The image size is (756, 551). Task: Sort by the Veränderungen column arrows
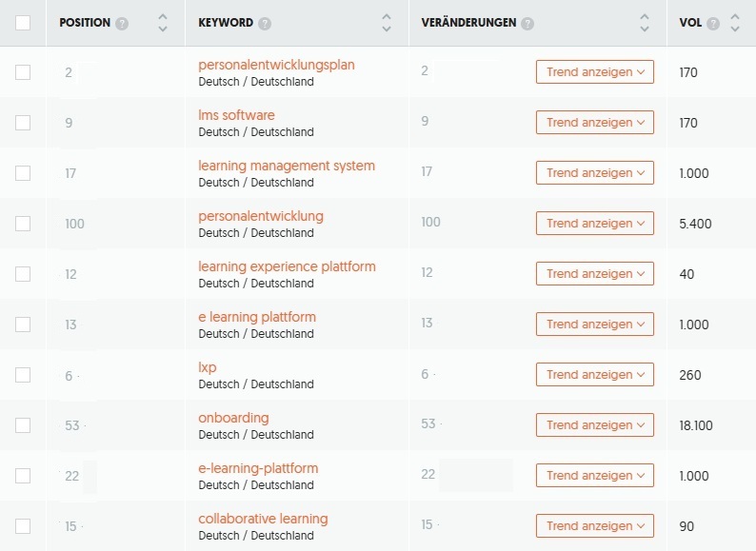point(645,23)
